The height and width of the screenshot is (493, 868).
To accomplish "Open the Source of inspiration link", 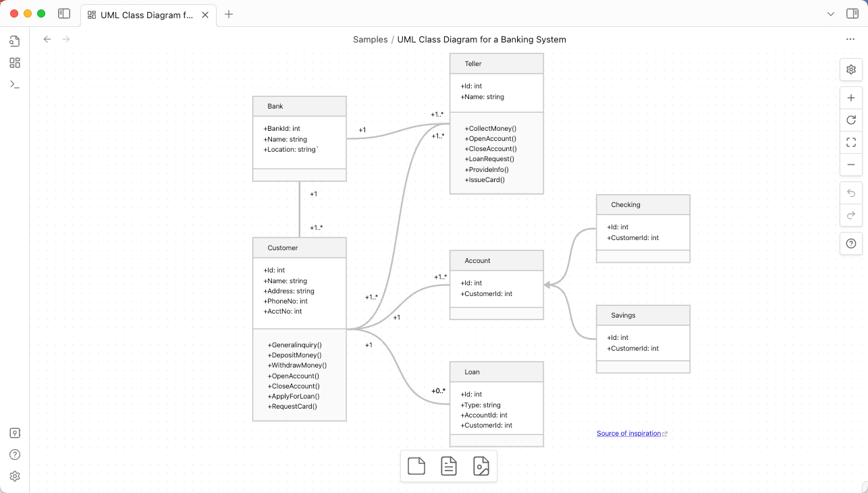I will pyautogui.click(x=628, y=434).
